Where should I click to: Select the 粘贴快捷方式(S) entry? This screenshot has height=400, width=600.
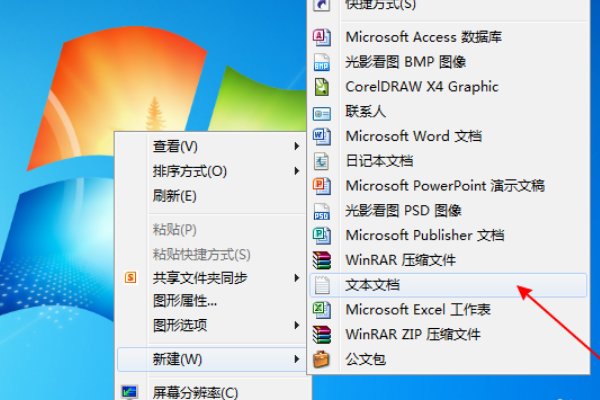(211, 254)
